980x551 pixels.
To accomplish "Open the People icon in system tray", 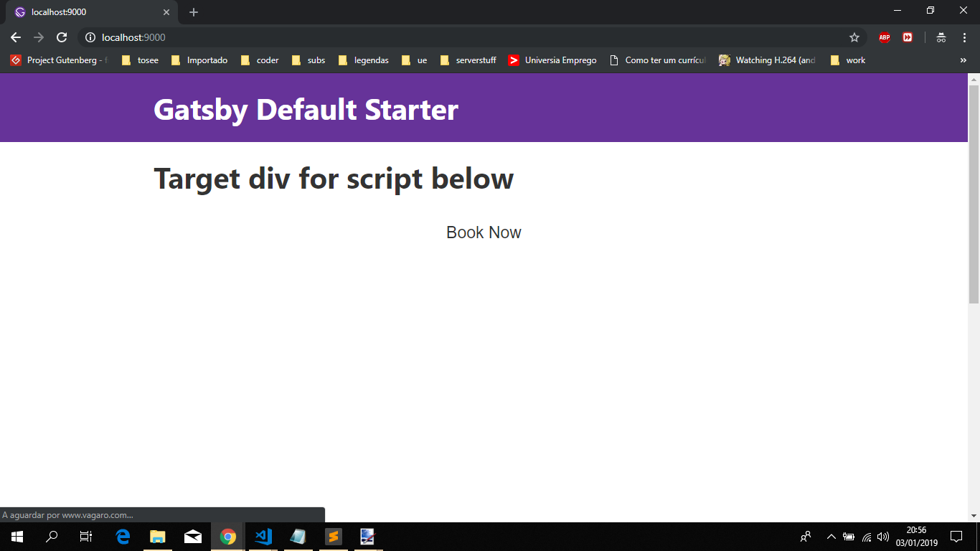I will coord(806,537).
